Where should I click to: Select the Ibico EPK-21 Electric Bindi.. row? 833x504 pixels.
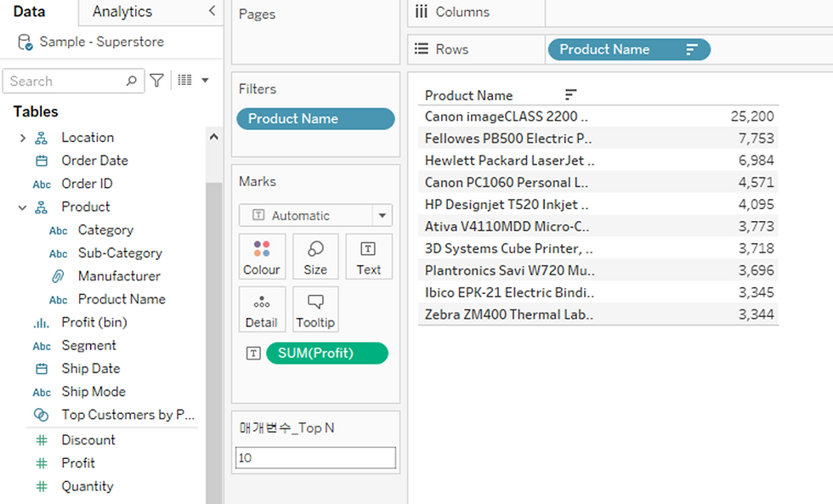click(598, 292)
